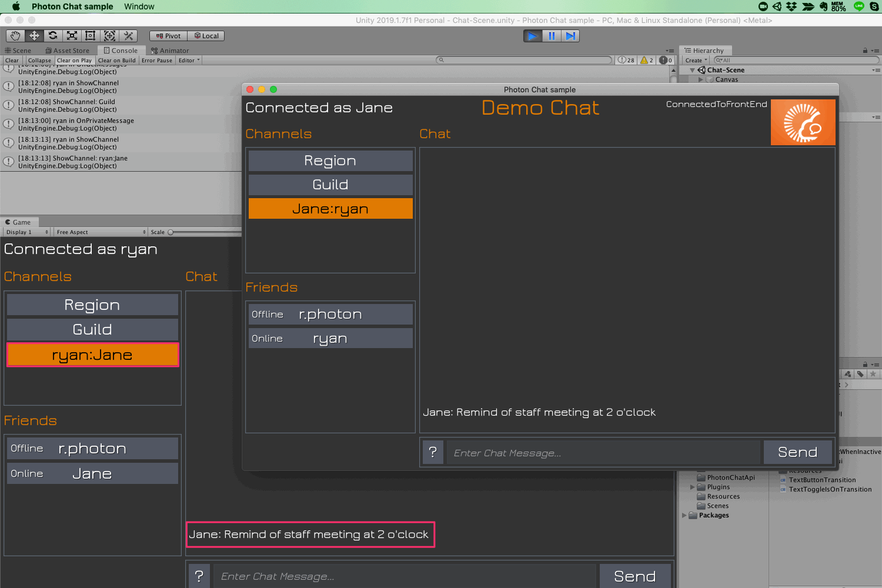
Task: Switch to the Console tab
Action: (x=121, y=51)
